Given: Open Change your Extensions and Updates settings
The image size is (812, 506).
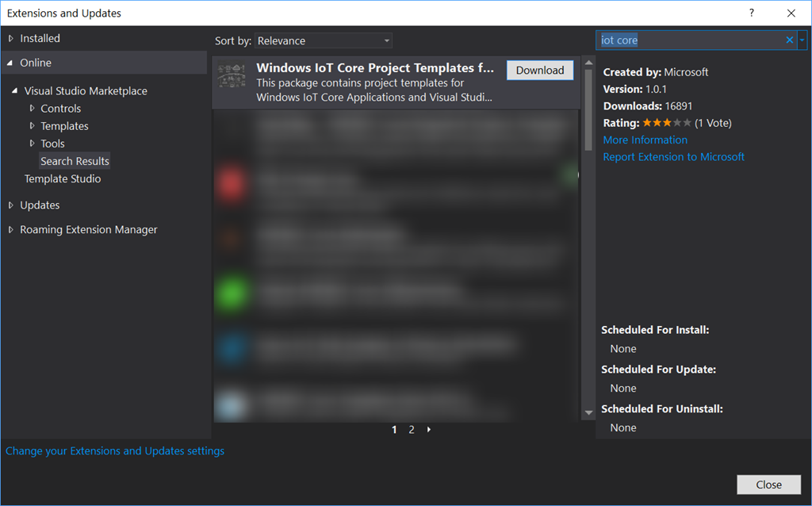Looking at the screenshot, I should [x=115, y=451].
